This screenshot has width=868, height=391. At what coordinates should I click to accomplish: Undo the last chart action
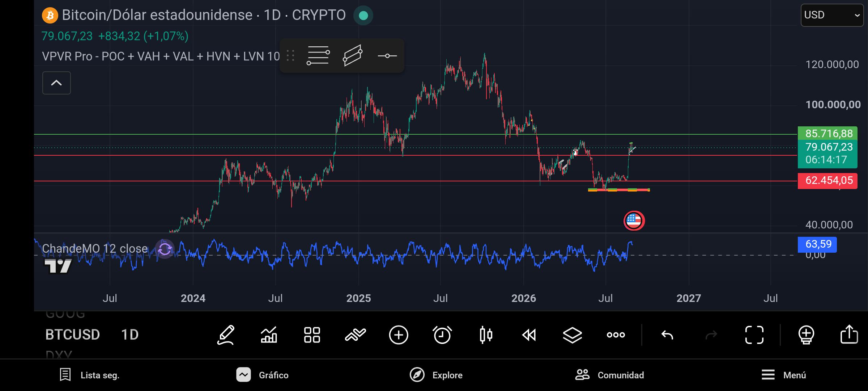667,335
